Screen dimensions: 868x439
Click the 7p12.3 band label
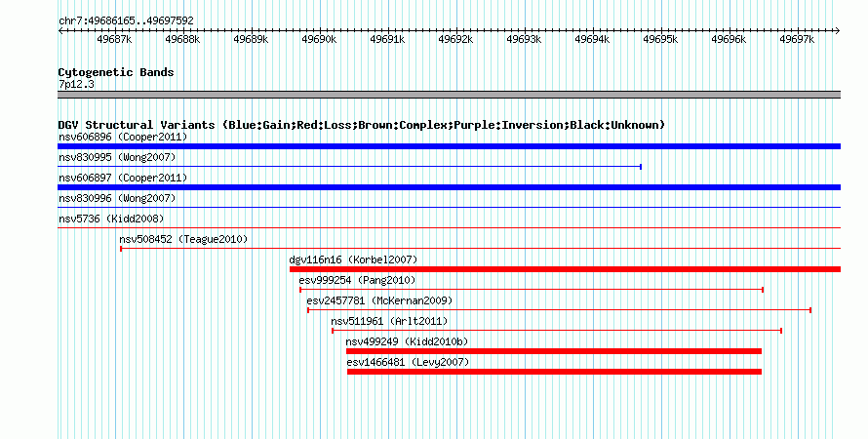pyautogui.click(x=76, y=85)
